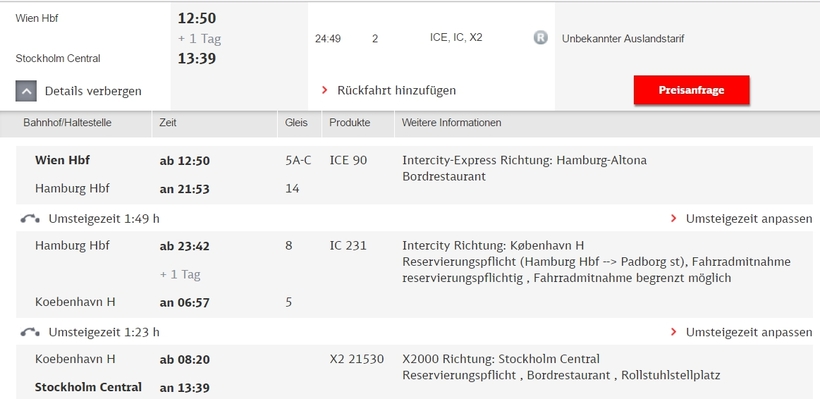Click Umsteigezeit anpassen for the Koebenhavn transfer
This screenshot has height=399, width=820.
pyautogui.click(x=749, y=332)
